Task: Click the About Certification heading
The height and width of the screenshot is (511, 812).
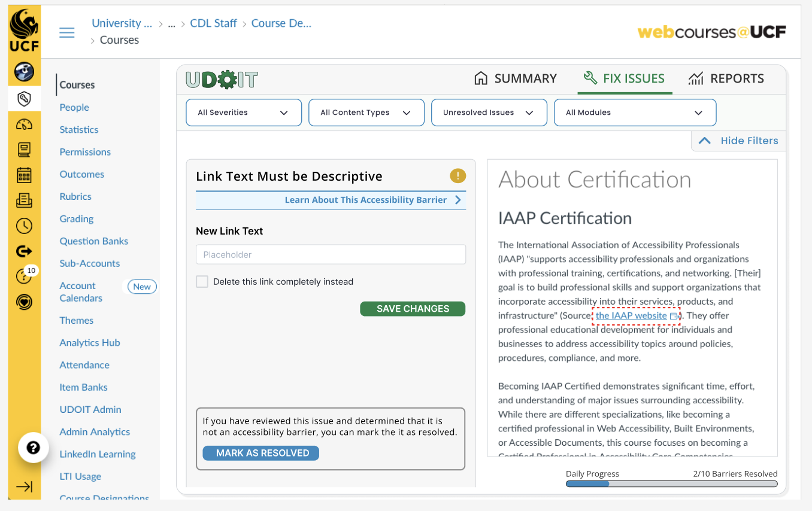Action: pos(595,180)
